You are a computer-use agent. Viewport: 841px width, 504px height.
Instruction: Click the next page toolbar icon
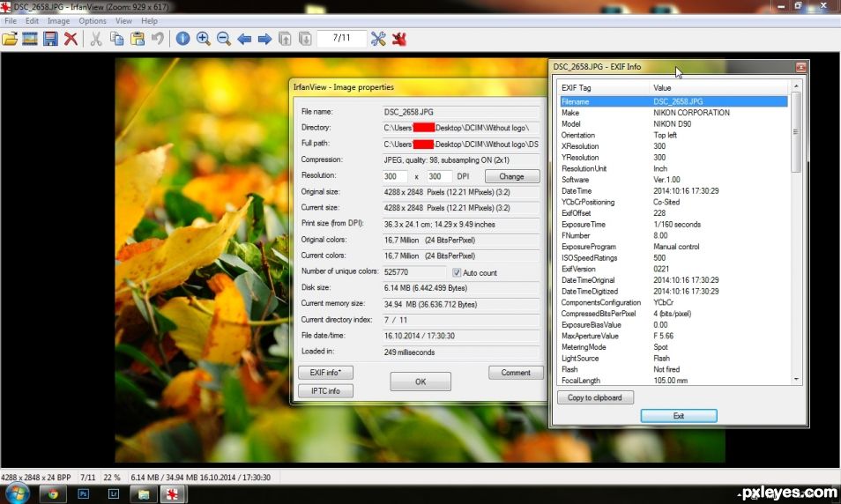305,39
